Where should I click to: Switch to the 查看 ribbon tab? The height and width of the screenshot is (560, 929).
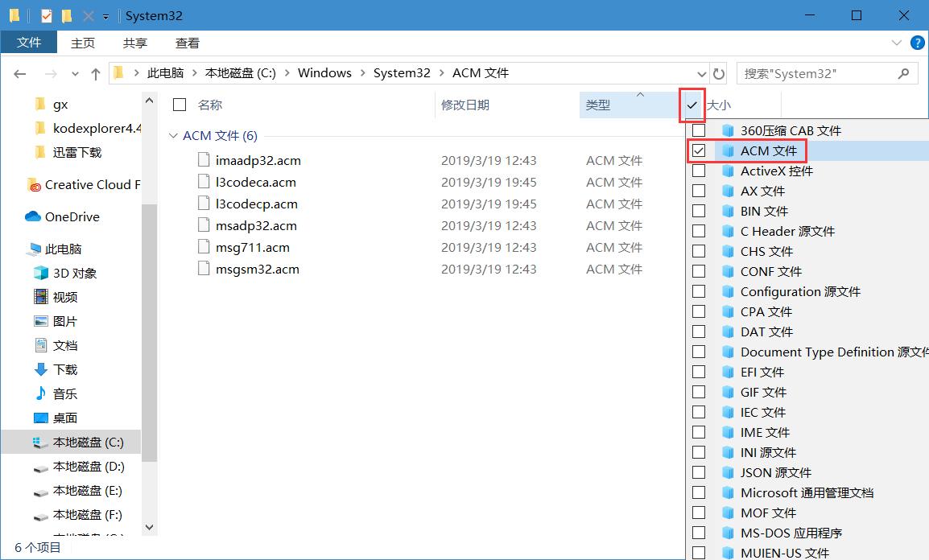[x=187, y=43]
